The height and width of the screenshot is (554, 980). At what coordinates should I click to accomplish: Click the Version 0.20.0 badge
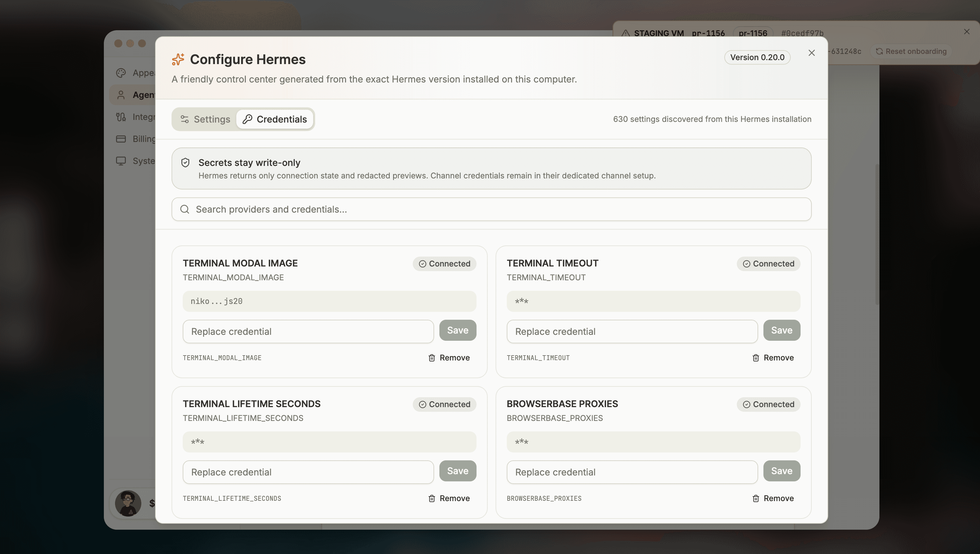(757, 58)
